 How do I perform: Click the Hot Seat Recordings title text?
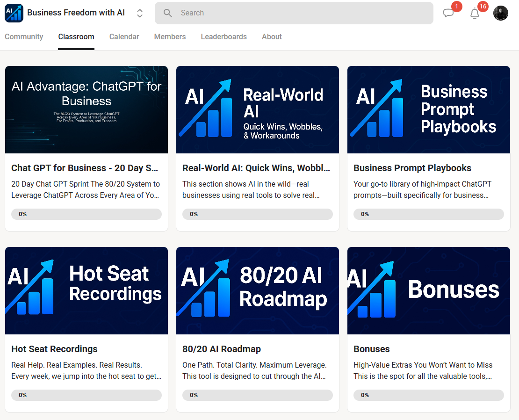click(54, 349)
